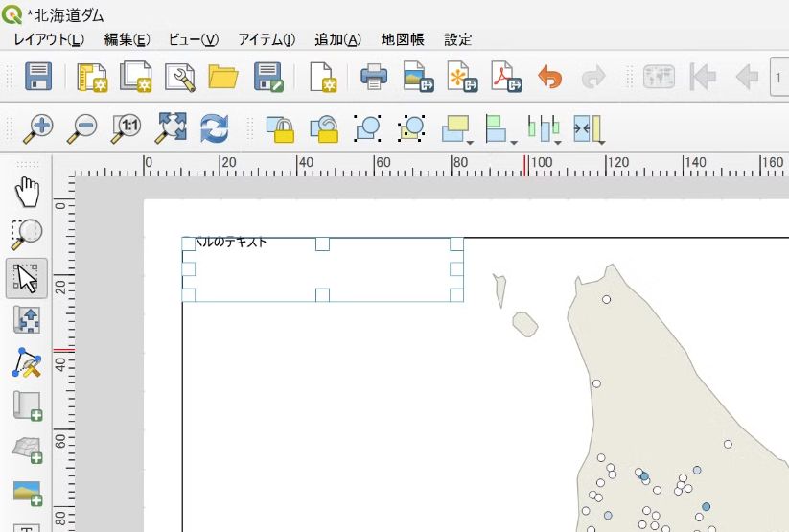The image size is (789, 532).
Task: Click the bottom-center handle of label
Action: coord(322,295)
